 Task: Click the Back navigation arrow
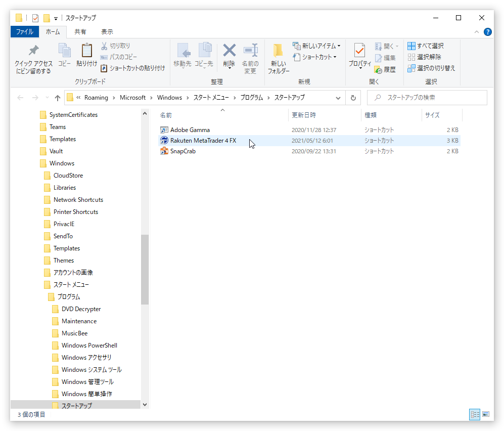pos(20,98)
